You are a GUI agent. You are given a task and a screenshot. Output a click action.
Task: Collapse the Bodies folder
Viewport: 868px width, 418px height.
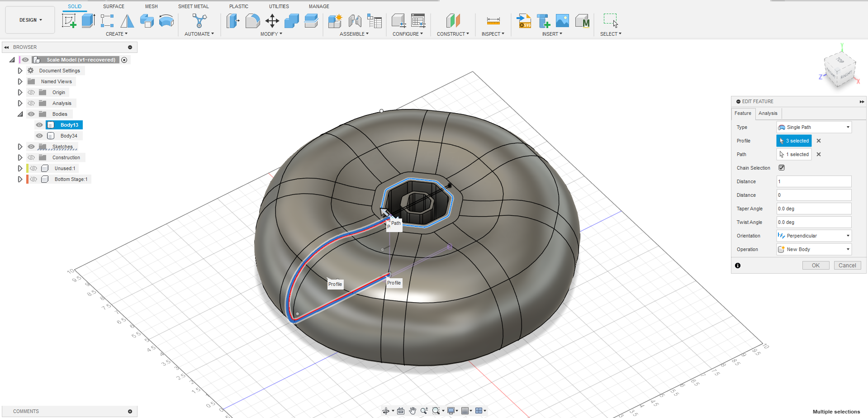(20, 114)
